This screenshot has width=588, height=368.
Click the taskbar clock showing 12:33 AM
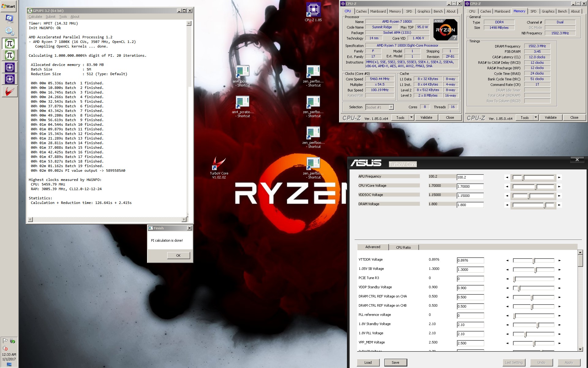[x=9, y=354]
